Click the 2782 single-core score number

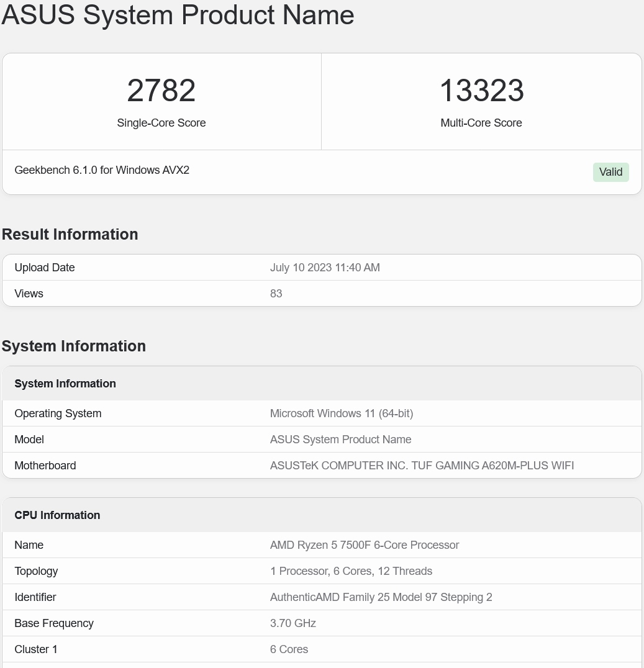pyautogui.click(x=161, y=91)
